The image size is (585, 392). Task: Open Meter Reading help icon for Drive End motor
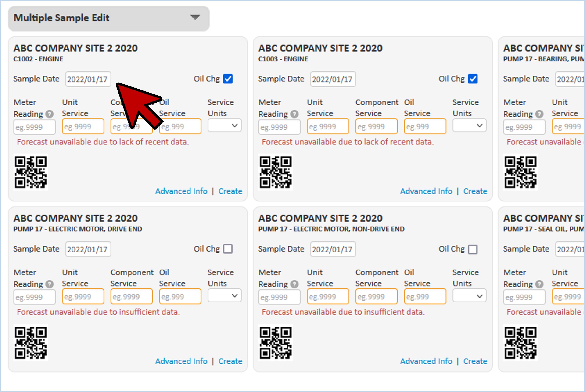click(50, 284)
